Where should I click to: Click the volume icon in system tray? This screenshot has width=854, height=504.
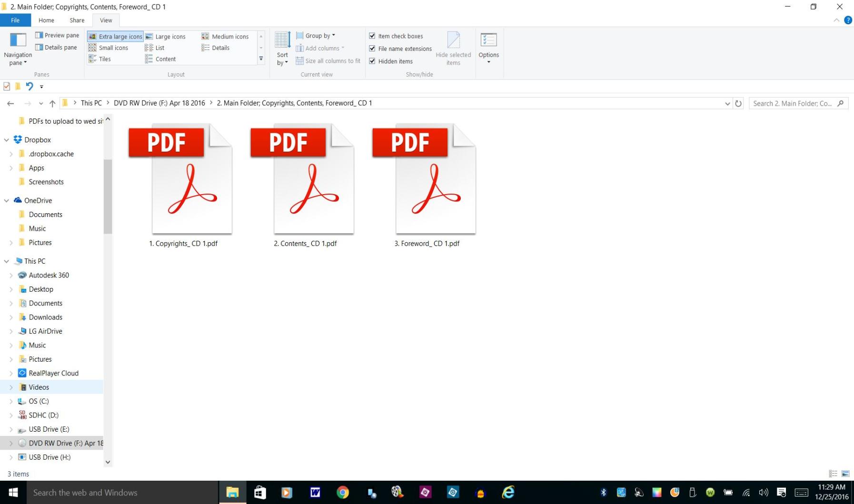[764, 493]
